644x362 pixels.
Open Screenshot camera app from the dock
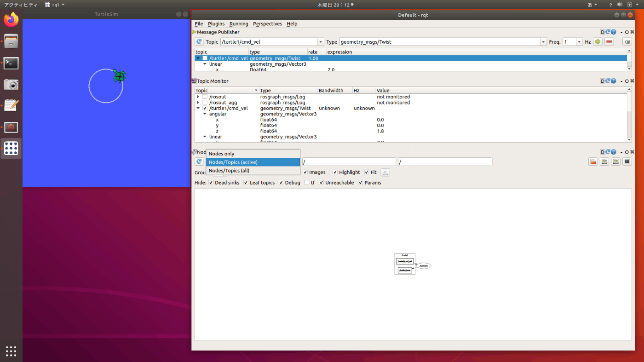click(x=11, y=84)
